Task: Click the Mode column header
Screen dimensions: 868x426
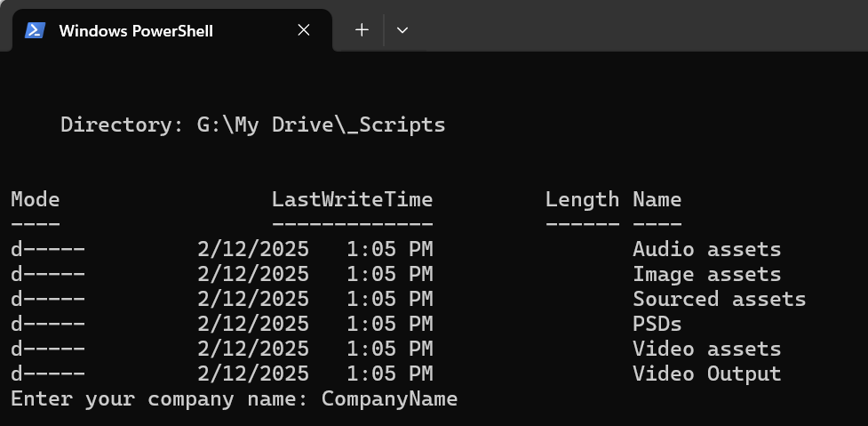Action: pos(36,199)
